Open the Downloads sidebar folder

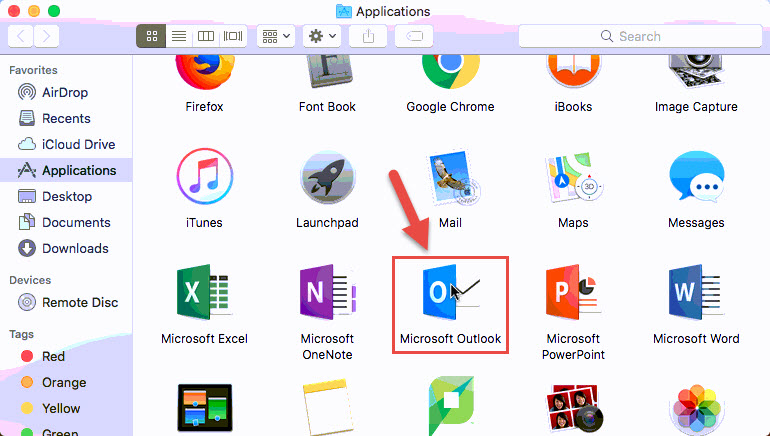[x=66, y=248]
